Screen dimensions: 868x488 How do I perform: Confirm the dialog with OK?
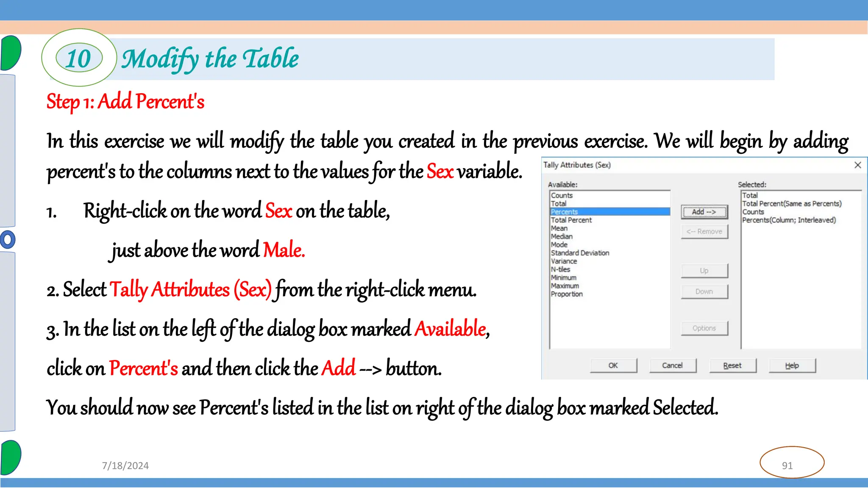point(613,366)
